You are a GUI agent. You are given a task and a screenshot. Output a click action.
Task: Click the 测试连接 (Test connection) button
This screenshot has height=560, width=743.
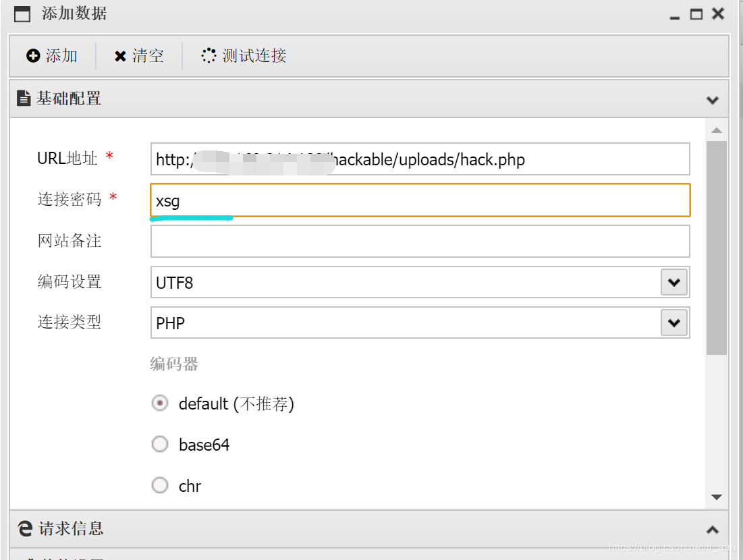(x=244, y=56)
